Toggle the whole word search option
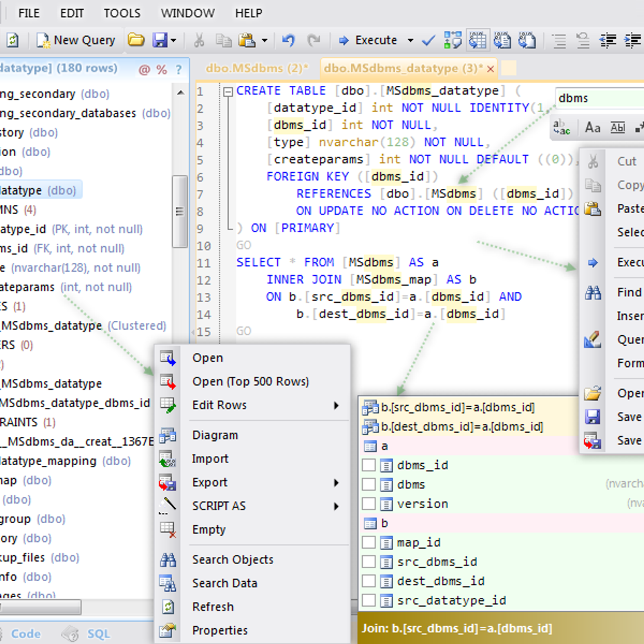The image size is (644, 644). 618,128
